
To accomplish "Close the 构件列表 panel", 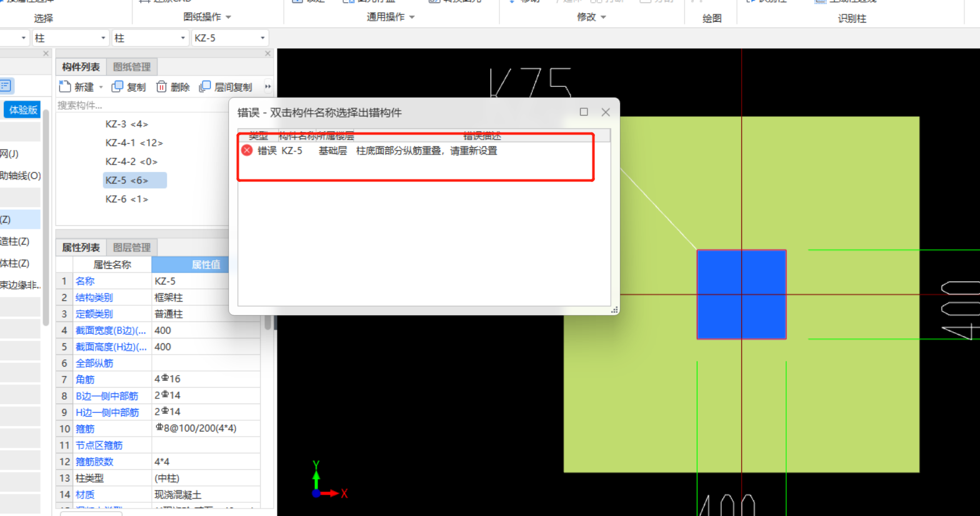I will (x=267, y=54).
